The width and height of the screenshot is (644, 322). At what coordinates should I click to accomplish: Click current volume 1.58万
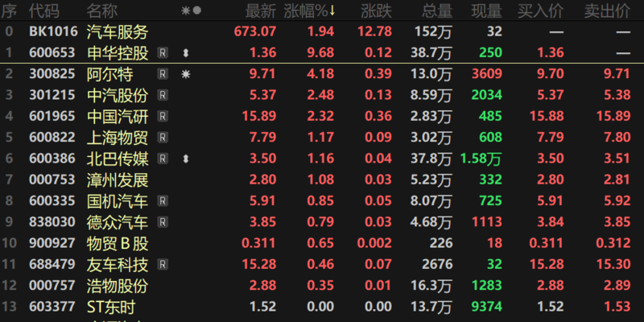(x=481, y=159)
